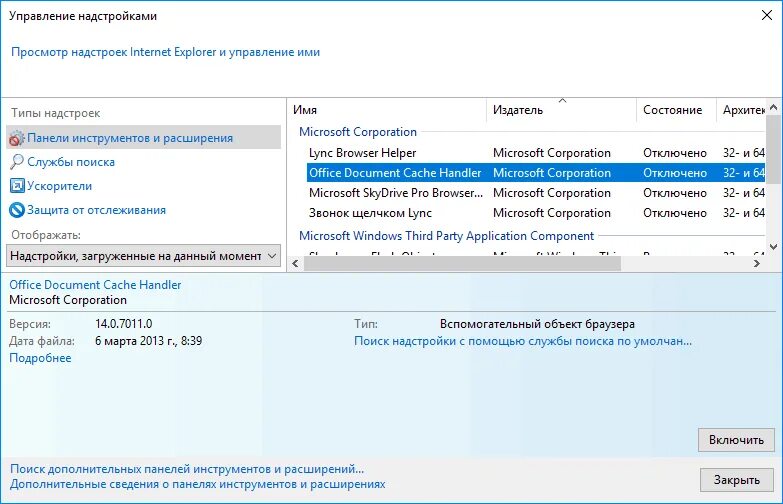Open the Отображать add-ons filter dropdown
The width and height of the screenshot is (783, 504).
pyautogui.click(x=143, y=256)
